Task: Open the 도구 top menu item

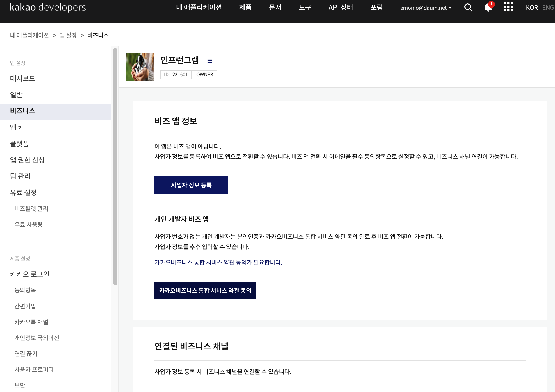Action: click(305, 8)
